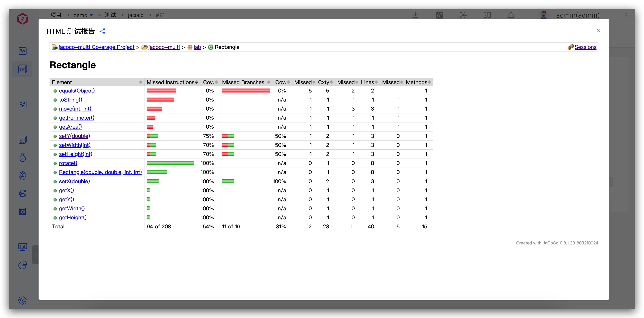Click the rotate() green coverage bar

(170, 163)
